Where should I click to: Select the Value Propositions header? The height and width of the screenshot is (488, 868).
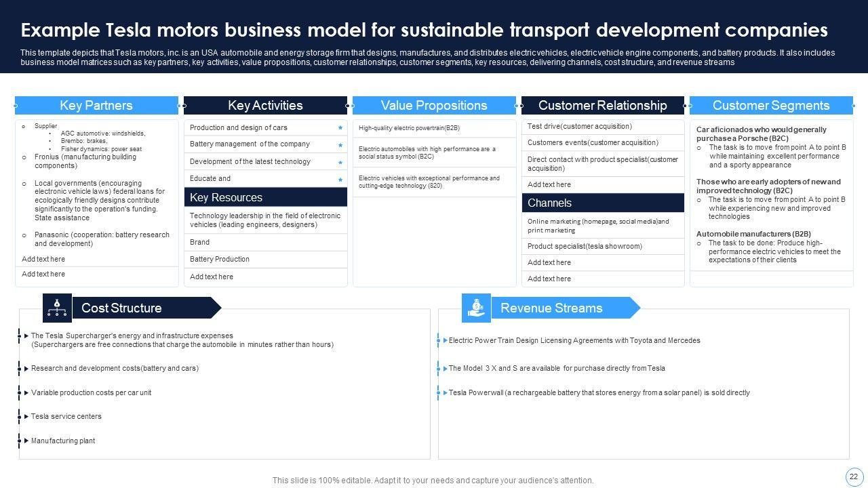434,105
